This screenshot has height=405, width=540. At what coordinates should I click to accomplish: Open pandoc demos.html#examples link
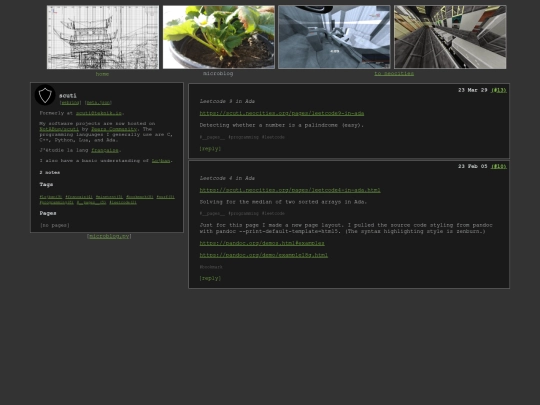pos(262,243)
